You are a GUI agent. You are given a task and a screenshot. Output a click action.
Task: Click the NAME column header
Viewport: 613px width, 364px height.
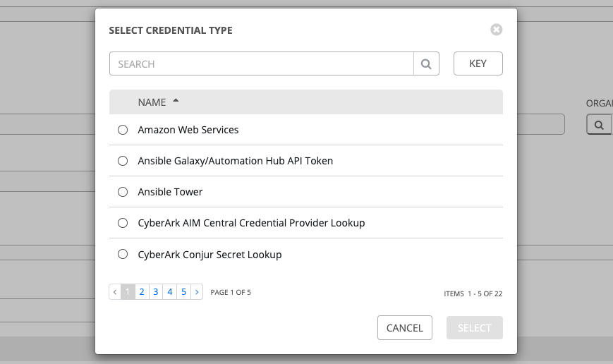pos(152,102)
